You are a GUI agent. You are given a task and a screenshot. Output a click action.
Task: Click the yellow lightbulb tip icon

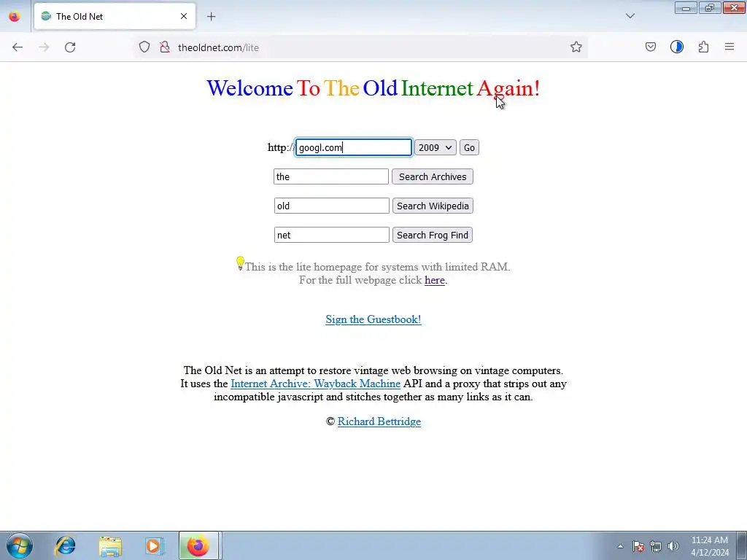[240, 262]
